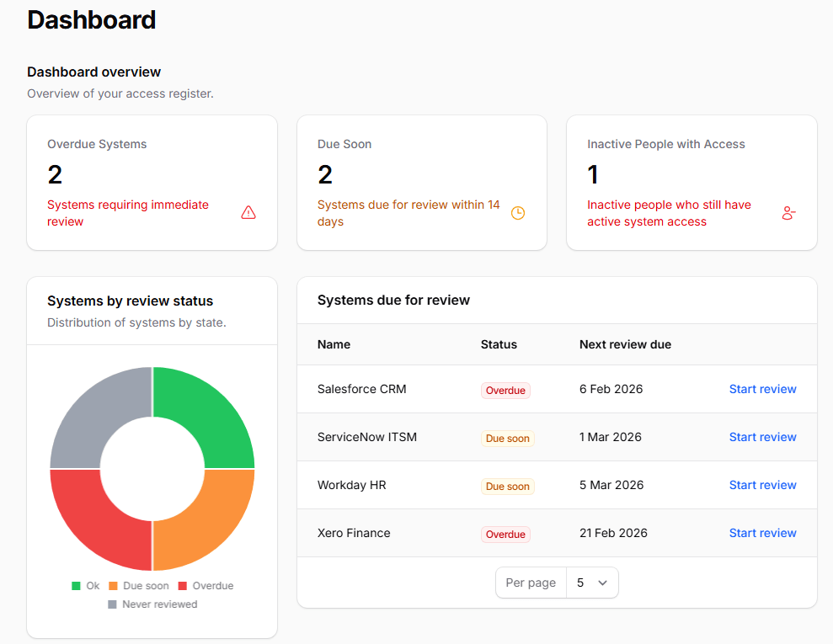Screen dimensions: 833x644
Task: Click the Due soon badge for ServiceNow ITSM
Action: click(507, 438)
